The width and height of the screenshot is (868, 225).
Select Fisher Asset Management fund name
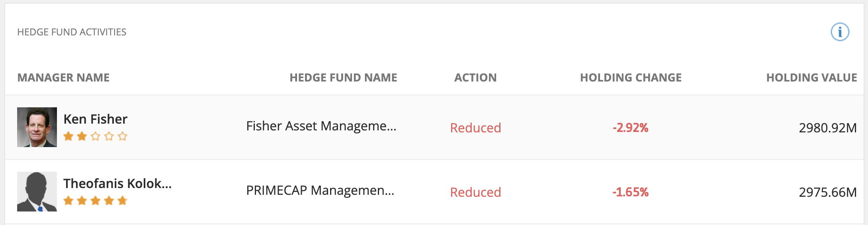321,126
